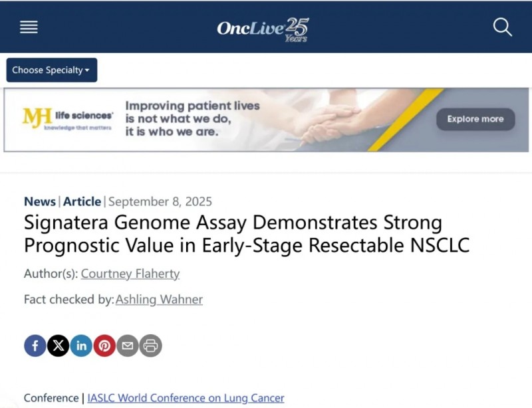Click the MJH life sciences logo

point(68,119)
